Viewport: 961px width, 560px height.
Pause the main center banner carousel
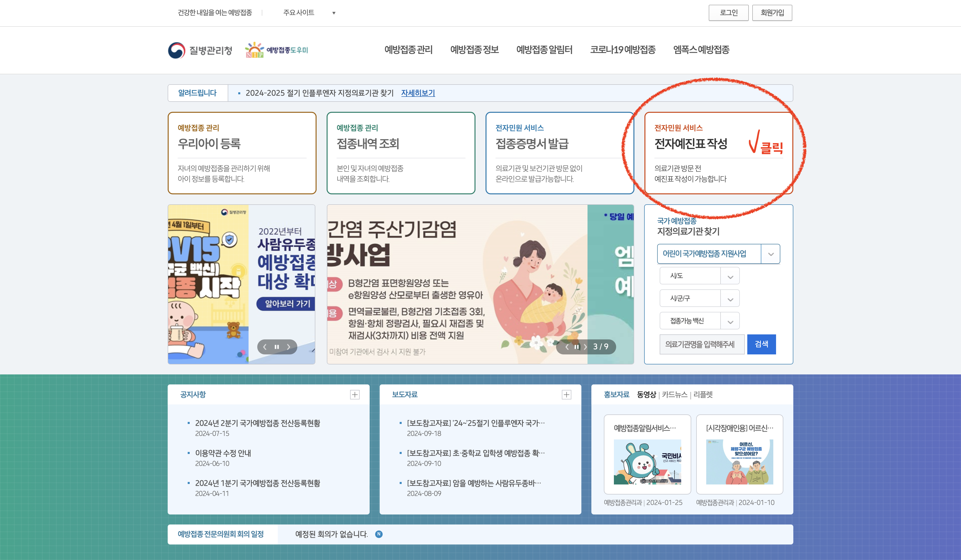(x=577, y=346)
